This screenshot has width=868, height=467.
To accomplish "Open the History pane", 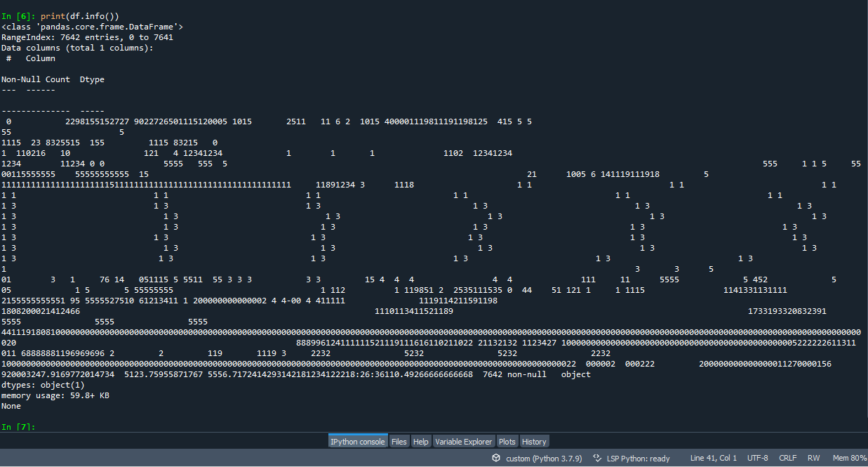I will [x=534, y=441].
